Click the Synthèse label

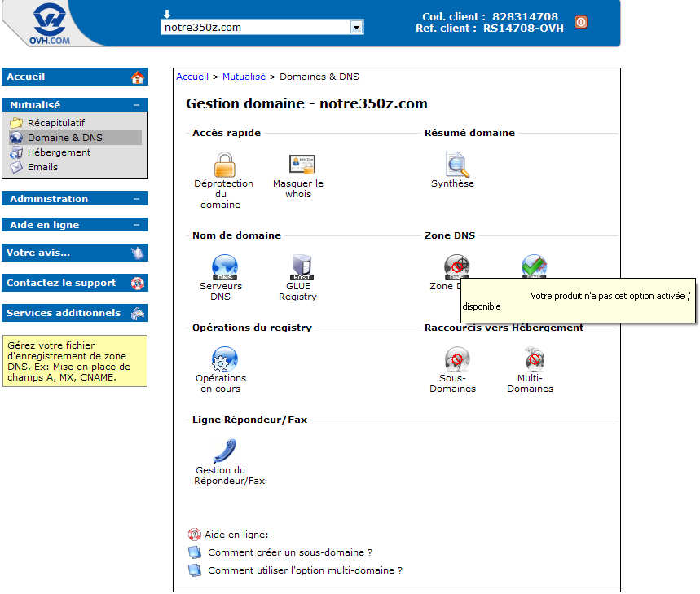point(453,183)
